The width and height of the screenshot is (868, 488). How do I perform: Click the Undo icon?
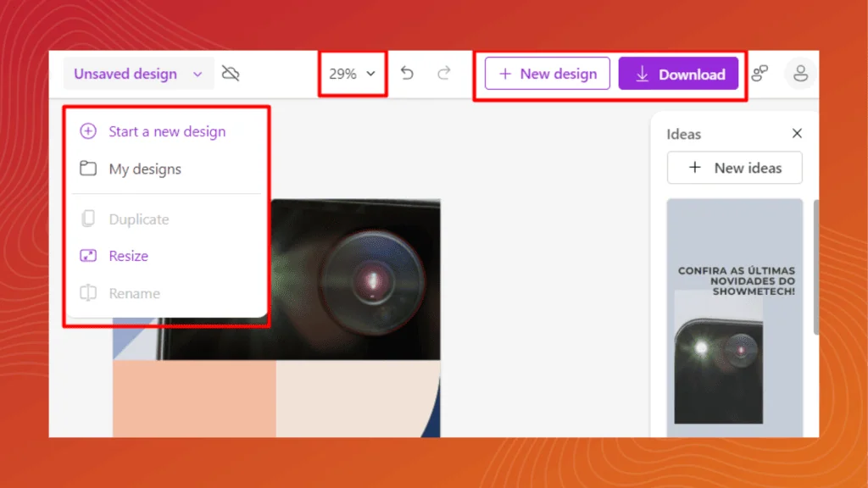[x=407, y=74]
